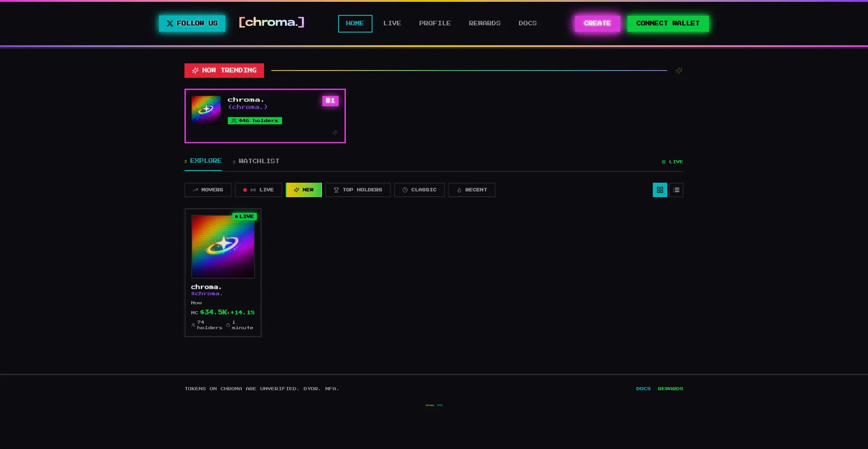Click the rainbow gradient trending progress bar
This screenshot has width=868, height=449.
click(x=469, y=71)
